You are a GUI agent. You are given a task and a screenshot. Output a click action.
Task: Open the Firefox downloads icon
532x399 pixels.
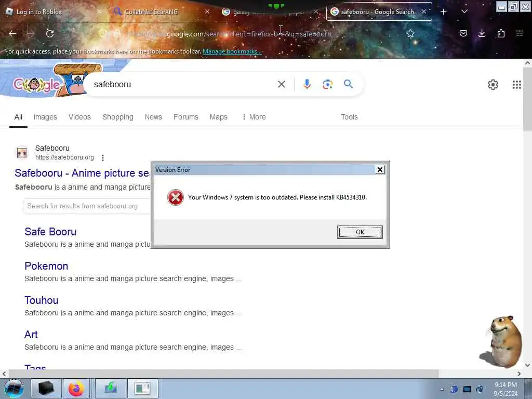coord(482,33)
